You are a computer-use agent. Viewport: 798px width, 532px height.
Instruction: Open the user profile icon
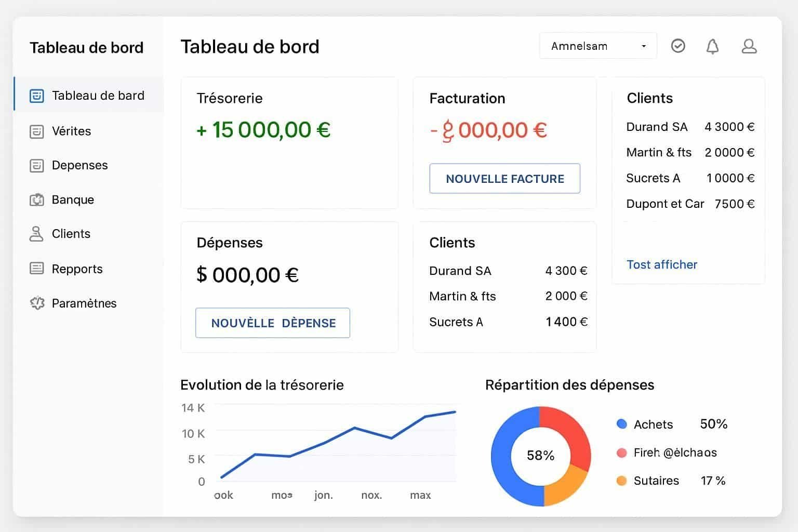point(749,46)
